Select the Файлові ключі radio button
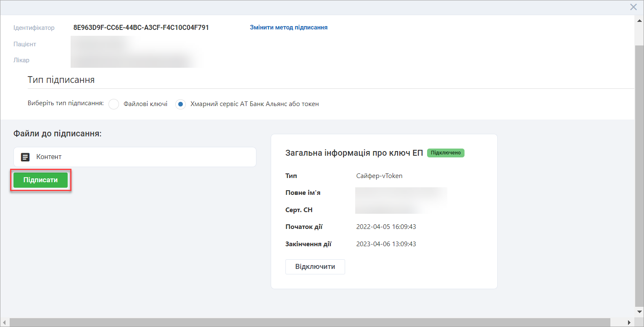This screenshot has height=327, width=644. (114, 104)
